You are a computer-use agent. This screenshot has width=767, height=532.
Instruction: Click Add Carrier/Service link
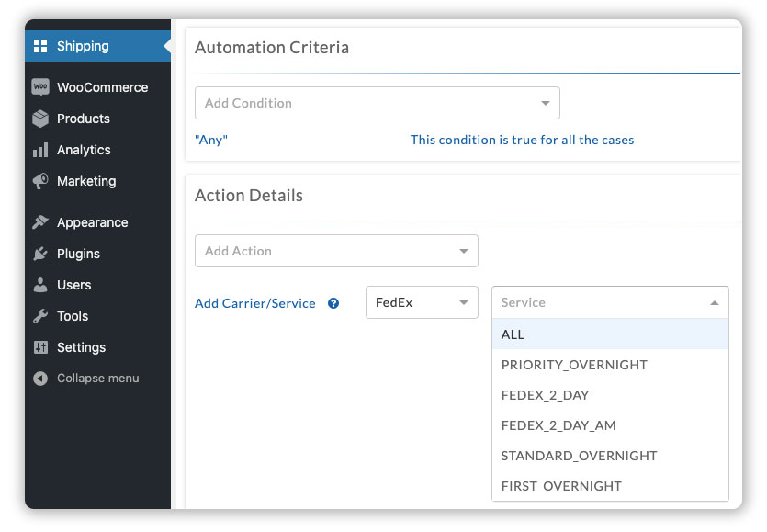click(x=254, y=303)
